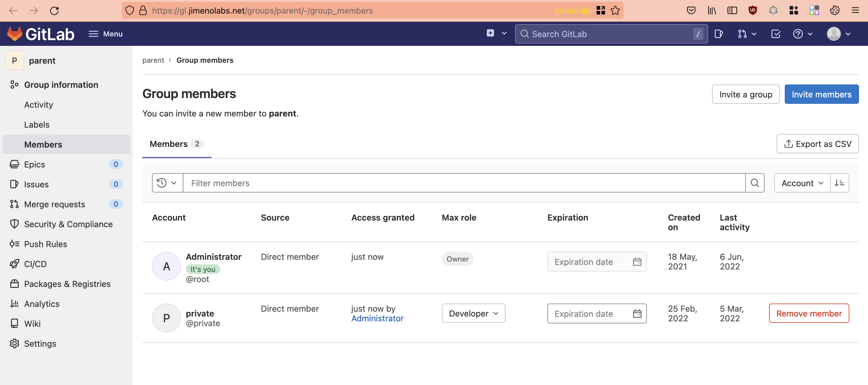Viewport: 868px width, 385px height.
Task: Toggle sort direction icon next to Account
Action: pyautogui.click(x=839, y=183)
